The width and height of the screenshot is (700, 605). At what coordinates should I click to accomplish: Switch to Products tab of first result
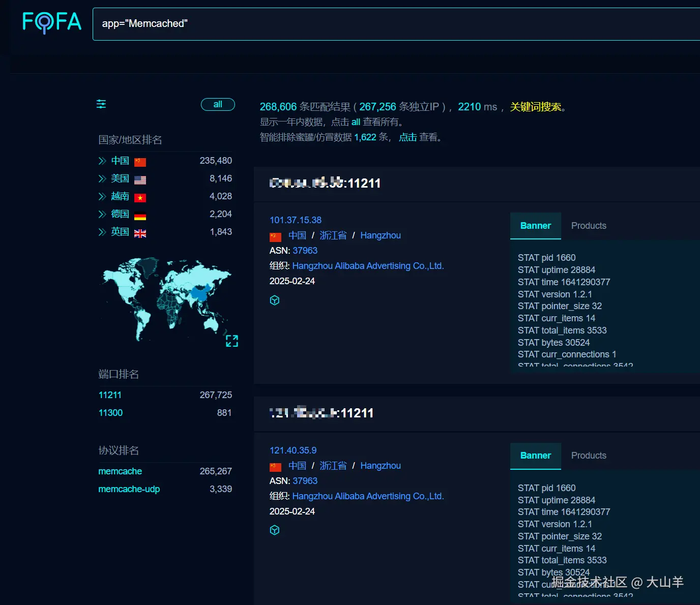[589, 226]
